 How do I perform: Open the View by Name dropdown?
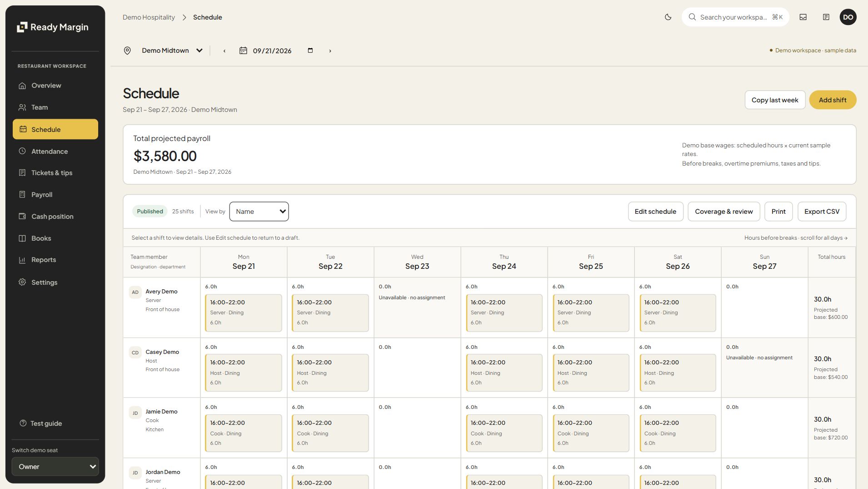coord(259,212)
